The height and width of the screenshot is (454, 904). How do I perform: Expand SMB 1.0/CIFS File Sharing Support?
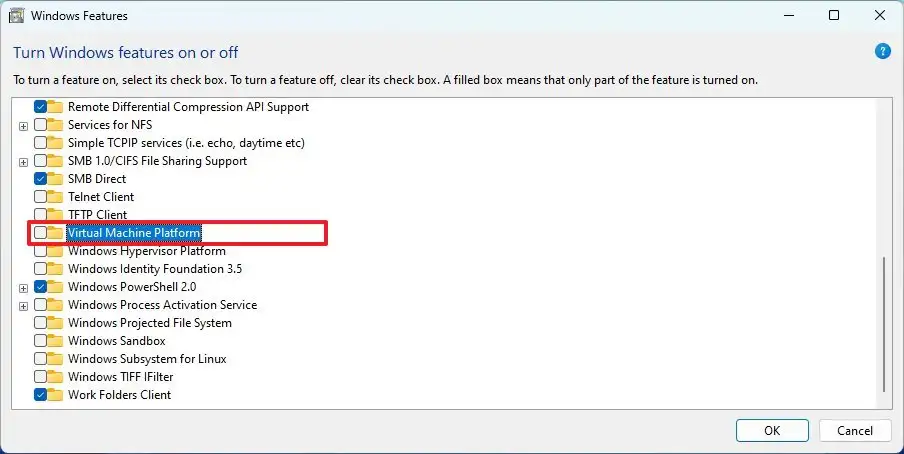(x=23, y=161)
